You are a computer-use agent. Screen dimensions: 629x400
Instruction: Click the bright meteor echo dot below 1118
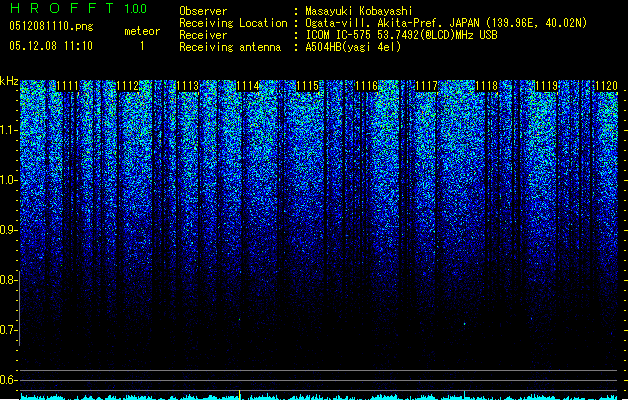point(465,323)
